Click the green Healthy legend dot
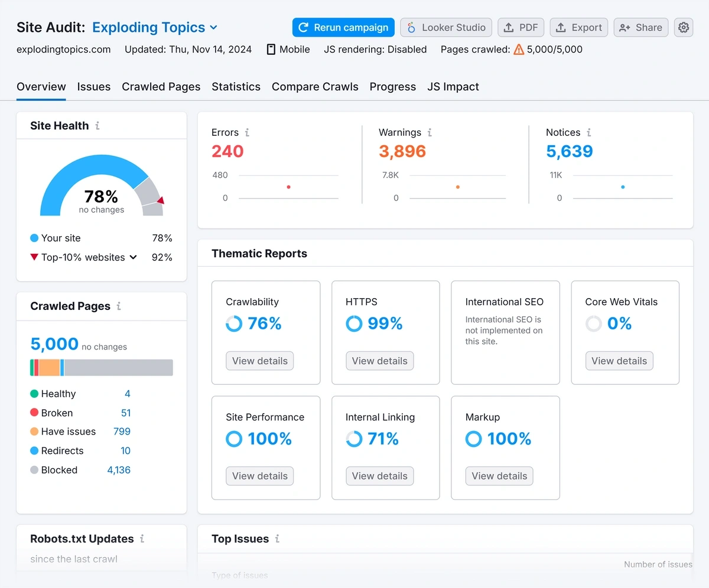The width and height of the screenshot is (709, 588). coord(34,394)
